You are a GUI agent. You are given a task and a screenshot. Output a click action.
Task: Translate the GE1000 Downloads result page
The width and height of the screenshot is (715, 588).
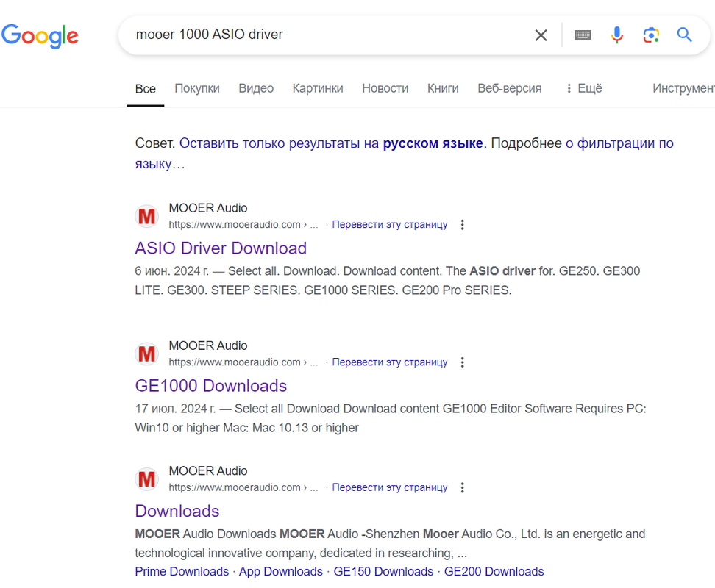pos(389,362)
